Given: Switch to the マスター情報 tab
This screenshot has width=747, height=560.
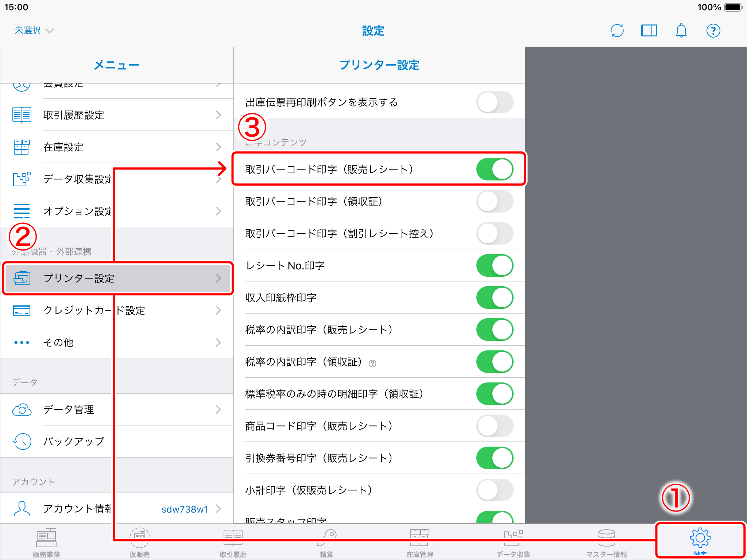Looking at the screenshot, I should click(x=607, y=543).
